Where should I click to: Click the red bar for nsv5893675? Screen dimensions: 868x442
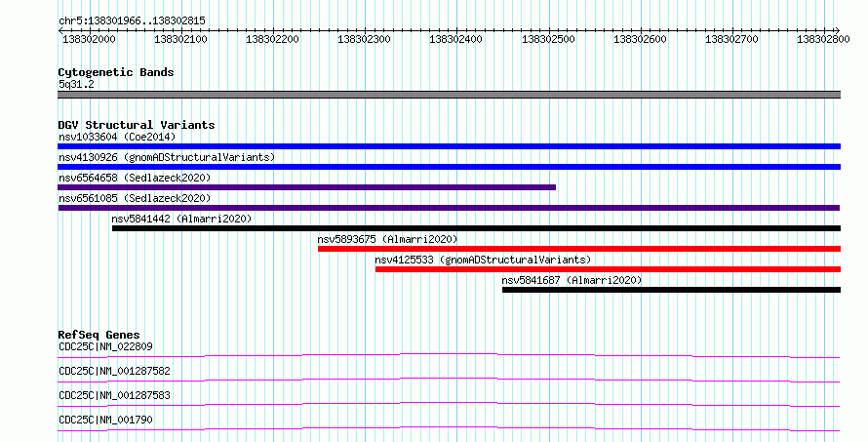[x=579, y=249]
